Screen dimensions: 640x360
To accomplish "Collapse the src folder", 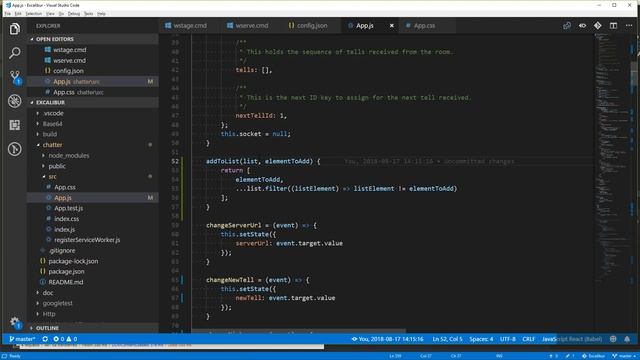I will [93, 177].
